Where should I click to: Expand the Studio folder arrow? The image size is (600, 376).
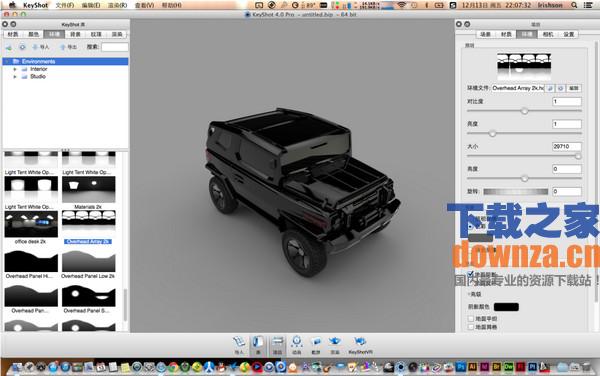coord(15,77)
